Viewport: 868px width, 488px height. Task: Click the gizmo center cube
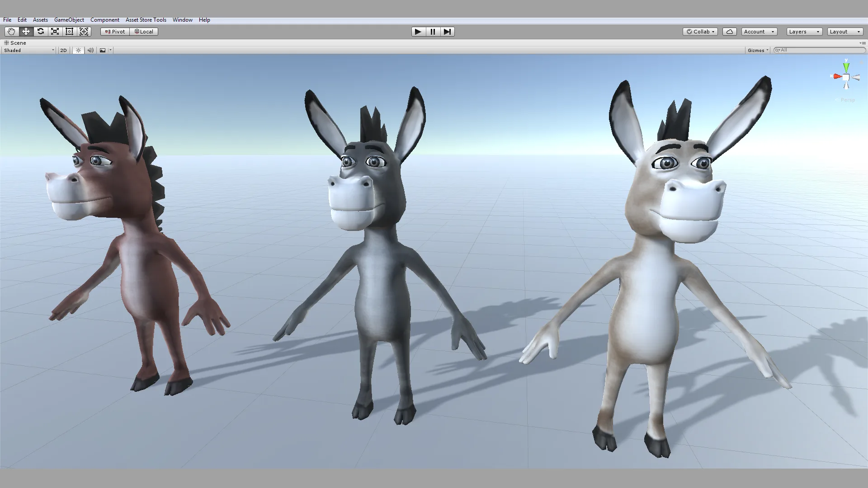846,78
